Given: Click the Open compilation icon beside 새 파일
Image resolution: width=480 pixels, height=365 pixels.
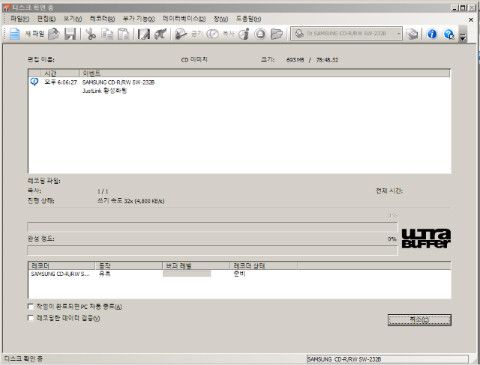Looking at the screenshot, I should 54,34.
